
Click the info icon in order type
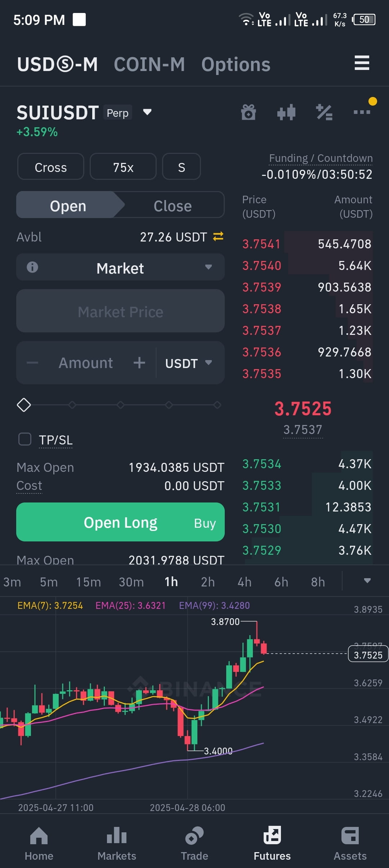(x=32, y=267)
